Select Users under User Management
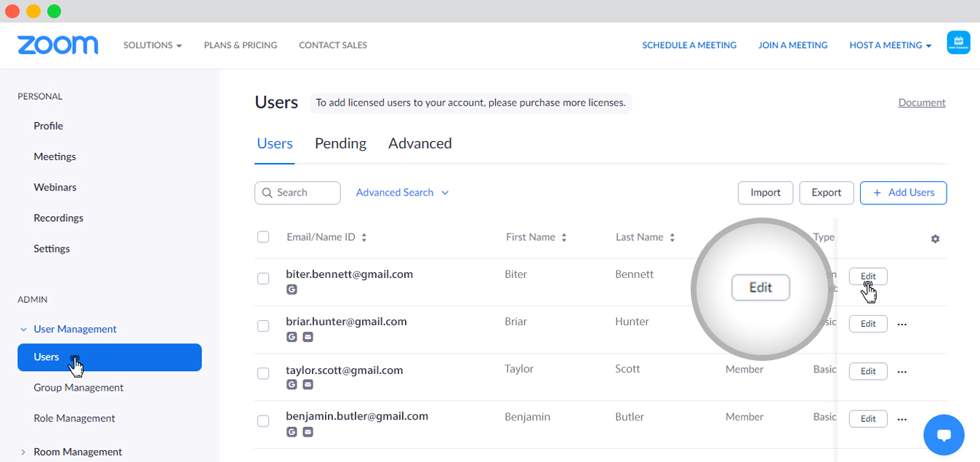Image resolution: width=980 pixels, height=462 pixels. [x=110, y=357]
